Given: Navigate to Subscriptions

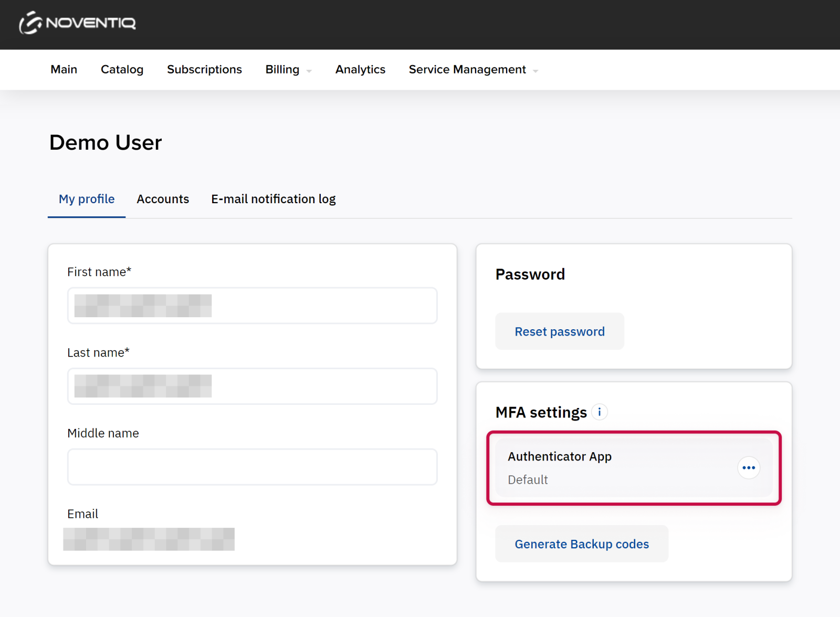Looking at the screenshot, I should click(204, 70).
